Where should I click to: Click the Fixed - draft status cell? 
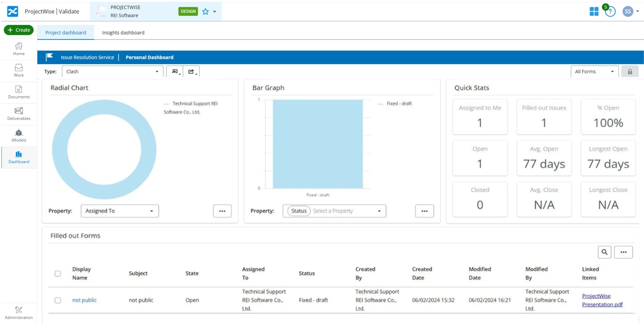click(x=313, y=300)
